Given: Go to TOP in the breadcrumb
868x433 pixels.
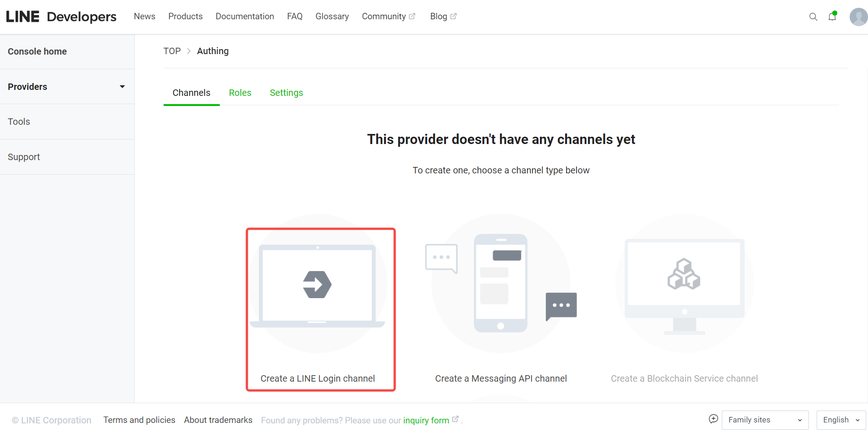Looking at the screenshot, I should (172, 51).
